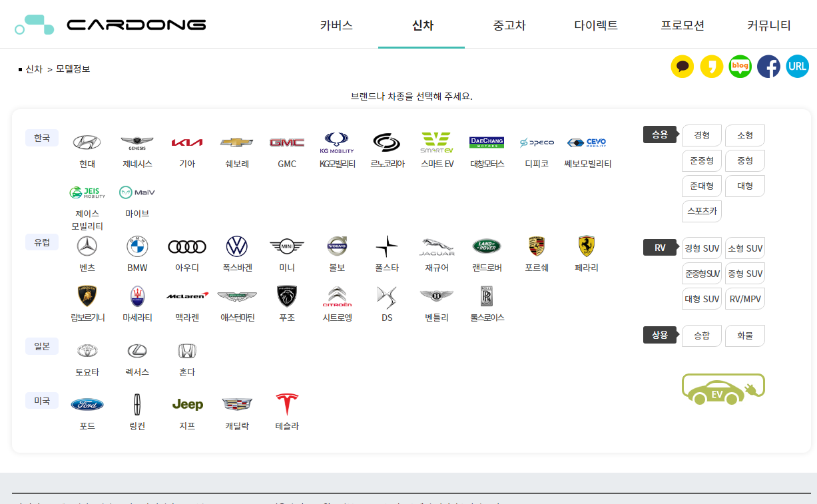817x504 pixels.
Task: Select the Tesla (테슬라) logo
Action: tap(287, 404)
